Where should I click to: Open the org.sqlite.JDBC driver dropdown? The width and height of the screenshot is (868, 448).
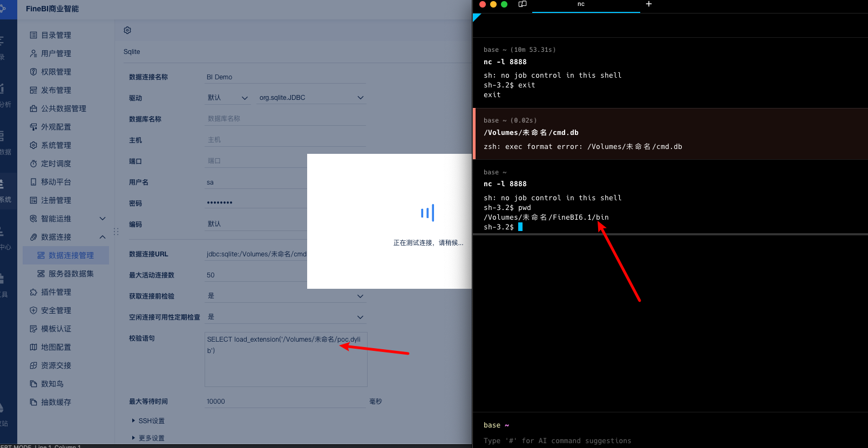pos(360,98)
